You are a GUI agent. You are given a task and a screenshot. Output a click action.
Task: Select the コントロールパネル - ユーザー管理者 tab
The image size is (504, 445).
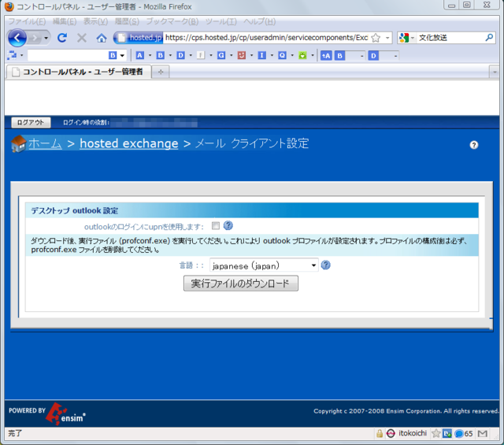click(79, 72)
